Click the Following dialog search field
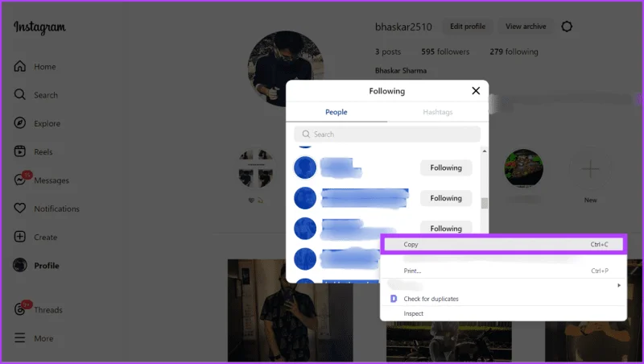This screenshot has width=644, height=364. click(387, 134)
